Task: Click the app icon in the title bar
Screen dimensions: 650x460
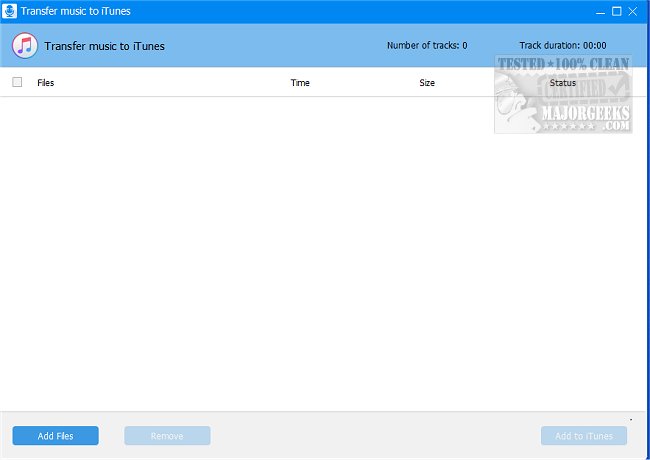Action: [x=9, y=11]
